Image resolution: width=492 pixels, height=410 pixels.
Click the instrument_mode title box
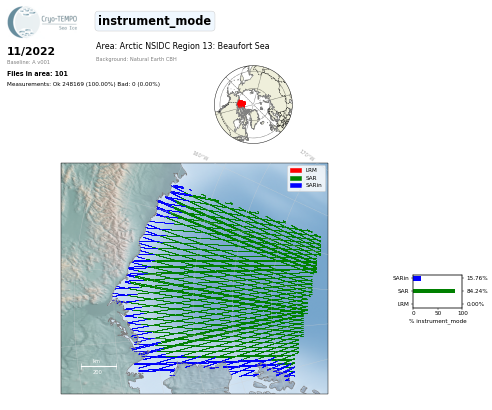click(x=155, y=21)
